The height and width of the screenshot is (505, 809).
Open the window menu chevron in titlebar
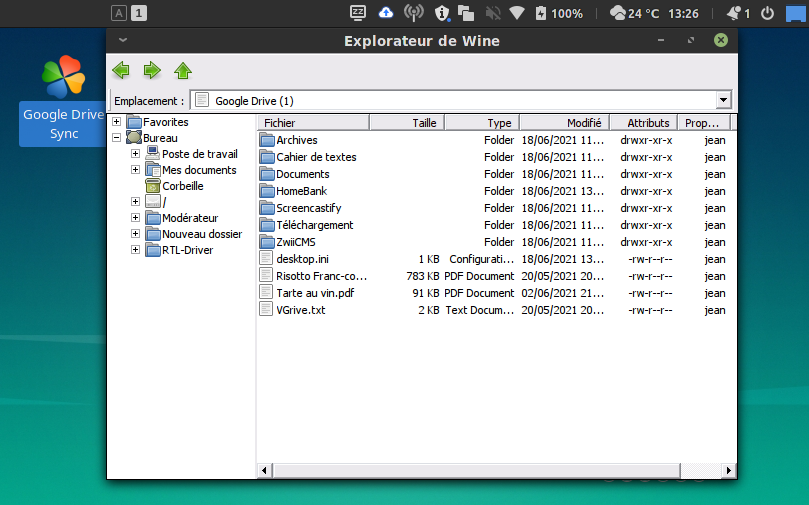122,40
